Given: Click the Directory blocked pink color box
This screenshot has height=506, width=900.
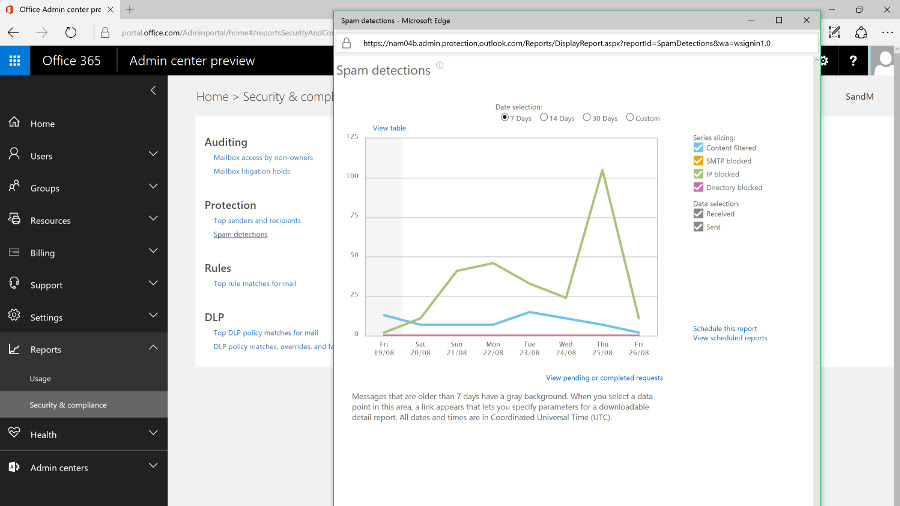Looking at the screenshot, I should coord(698,187).
